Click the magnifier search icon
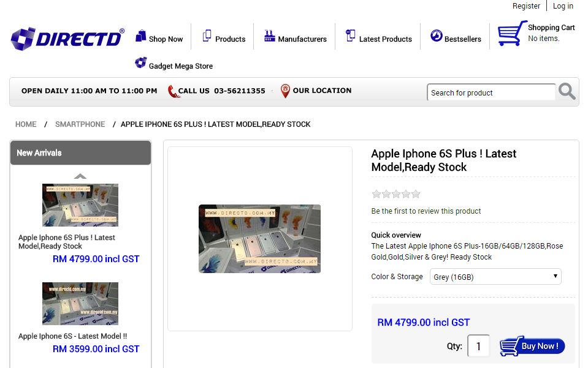 pyautogui.click(x=567, y=91)
